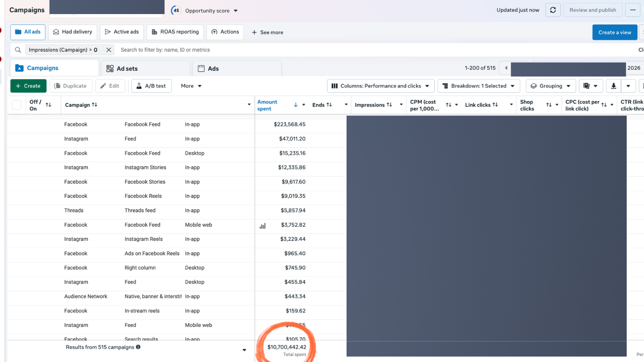Click the $10,700,442.42 total spent value
The image size is (644, 362).
tap(287, 347)
